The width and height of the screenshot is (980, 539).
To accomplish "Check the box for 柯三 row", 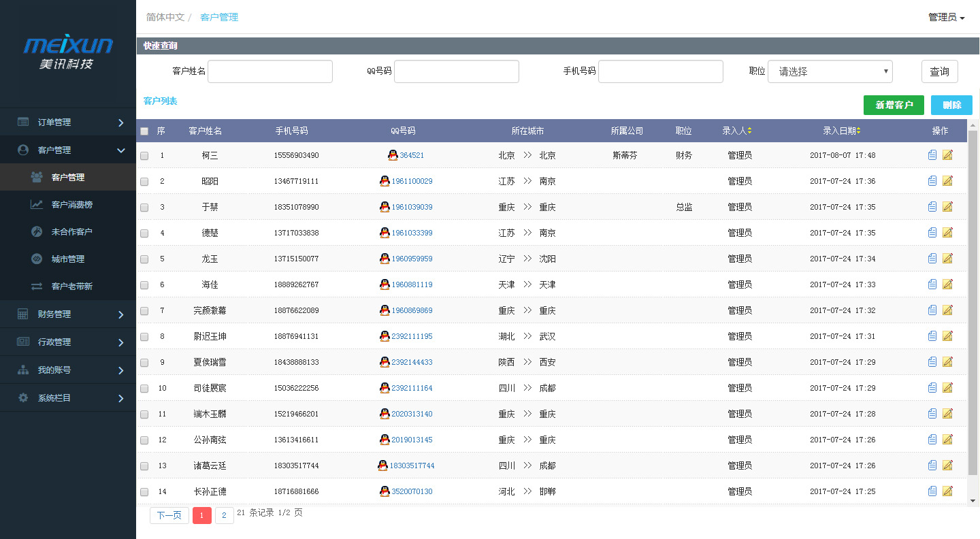I will pyautogui.click(x=144, y=156).
